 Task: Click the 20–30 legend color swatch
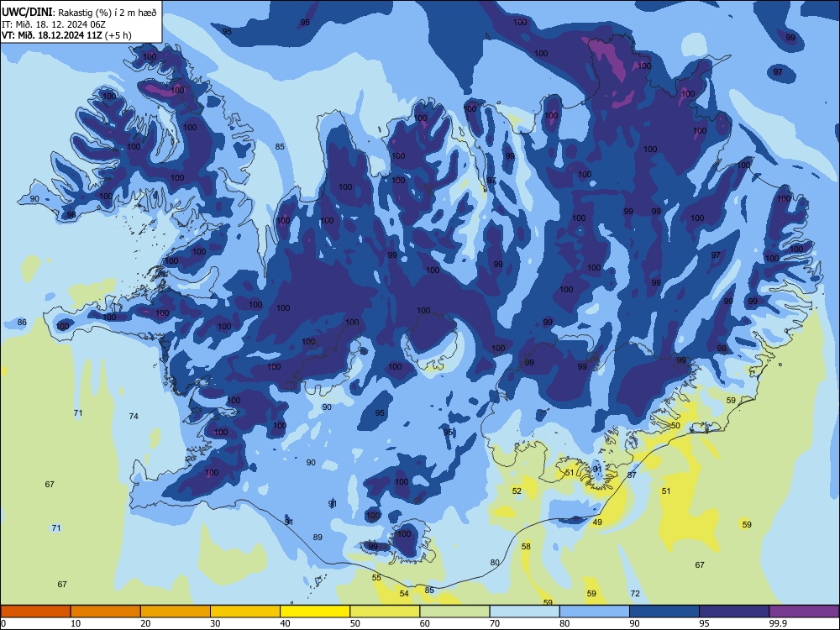(176, 612)
